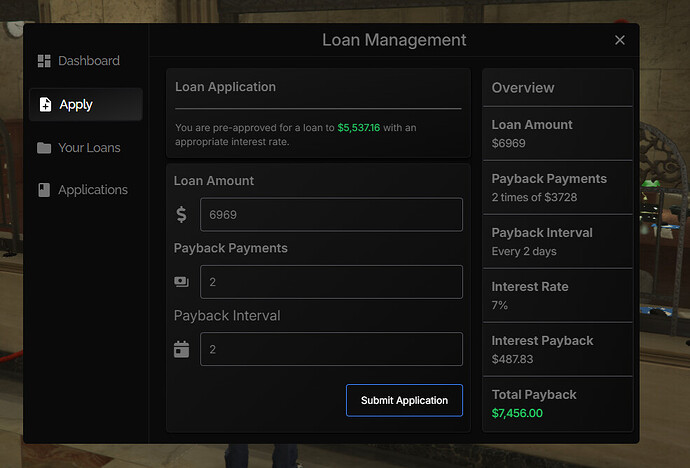Click the payback payments cash icon

(x=181, y=282)
